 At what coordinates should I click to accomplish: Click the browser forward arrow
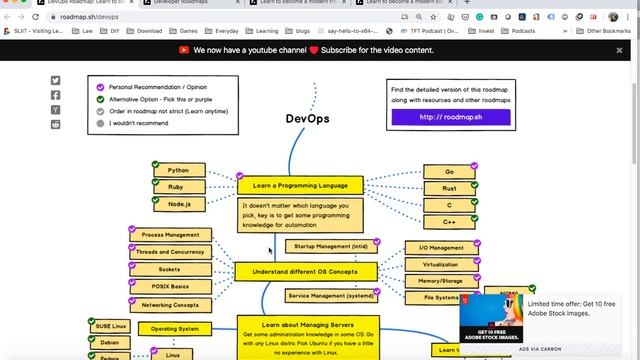(21, 17)
